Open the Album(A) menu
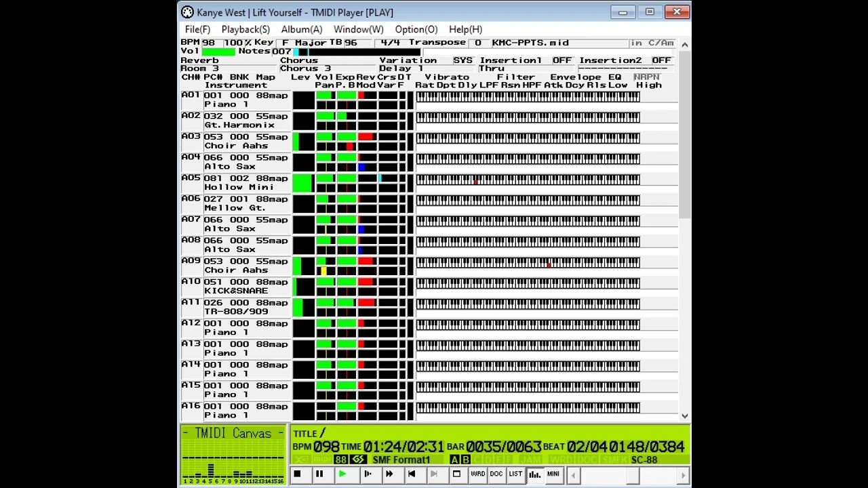The image size is (868, 488). [x=302, y=29]
